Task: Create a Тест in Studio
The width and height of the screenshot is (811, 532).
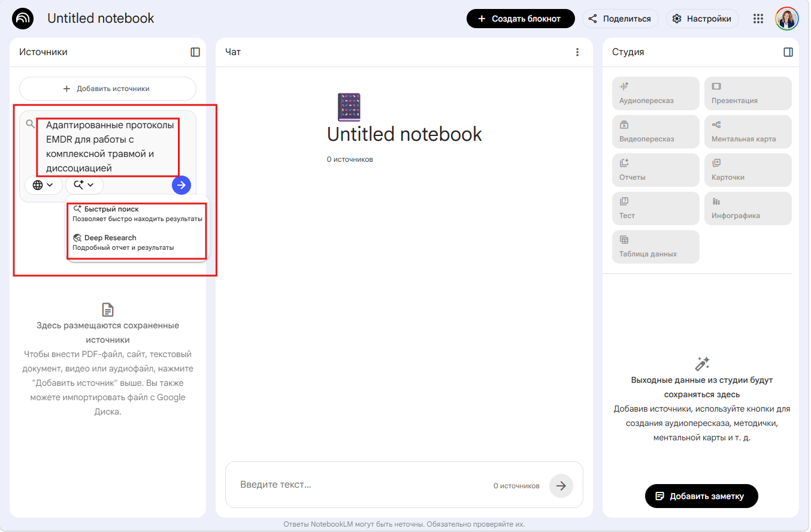Action: click(656, 208)
